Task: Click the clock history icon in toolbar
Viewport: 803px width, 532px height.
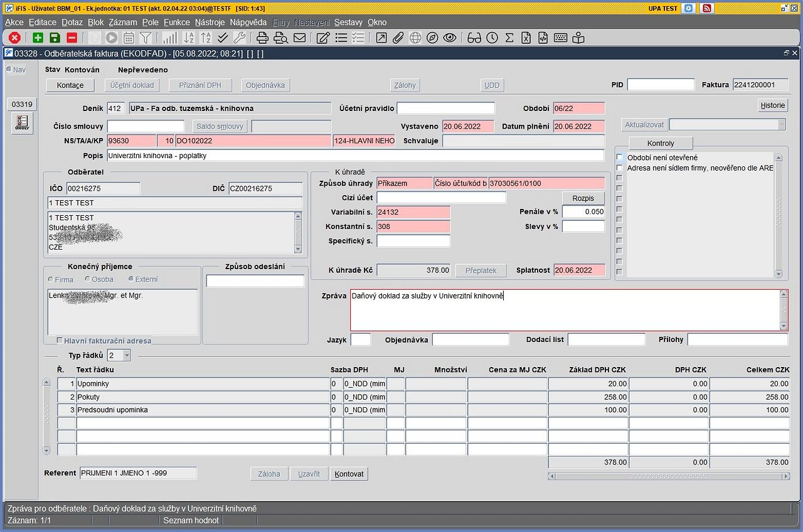Action: coord(492,38)
